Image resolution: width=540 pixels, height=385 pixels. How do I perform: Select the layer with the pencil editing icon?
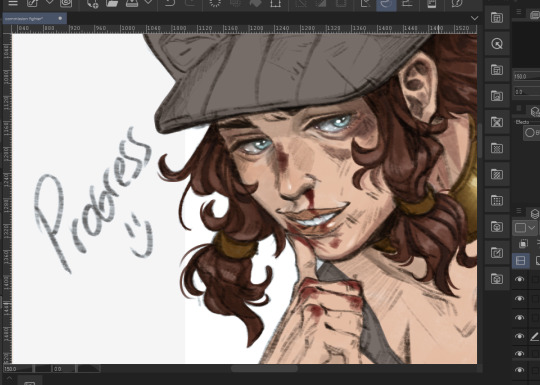[x=534, y=336]
